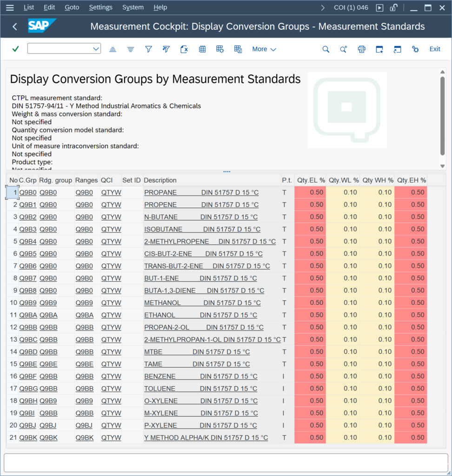Select the Set ID column header
This screenshot has height=476, width=452.
(x=132, y=180)
